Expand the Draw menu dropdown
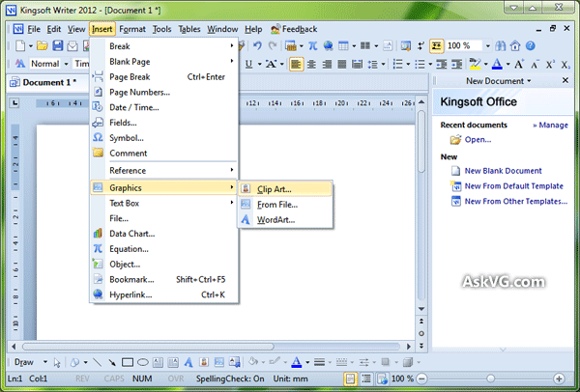The image size is (580, 392). 45,362
